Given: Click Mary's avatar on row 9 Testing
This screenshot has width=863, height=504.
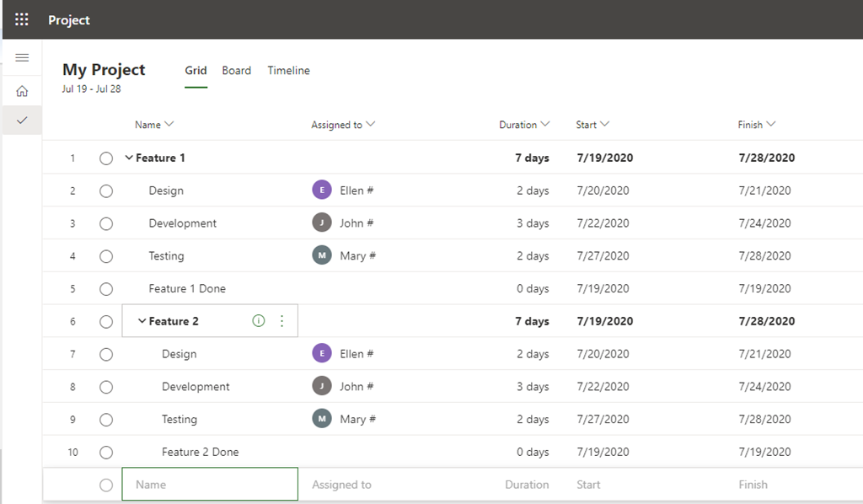Looking at the screenshot, I should coord(322,419).
